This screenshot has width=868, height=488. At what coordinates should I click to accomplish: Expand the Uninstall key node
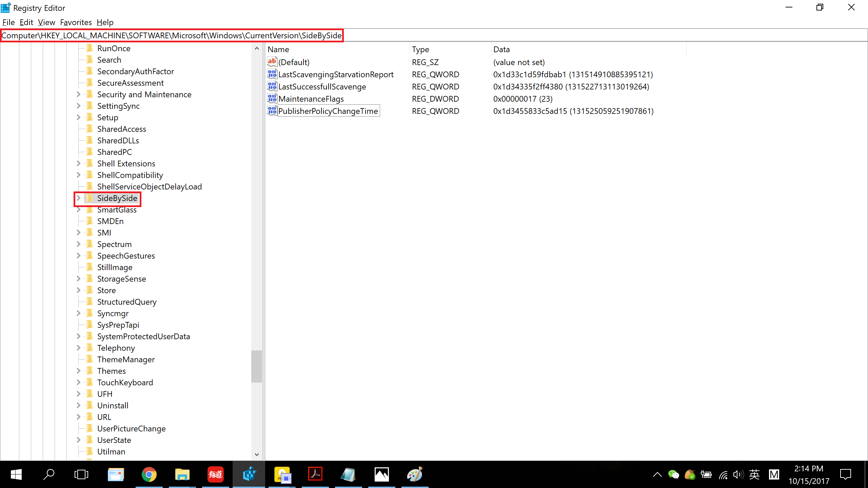coord(78,406)
